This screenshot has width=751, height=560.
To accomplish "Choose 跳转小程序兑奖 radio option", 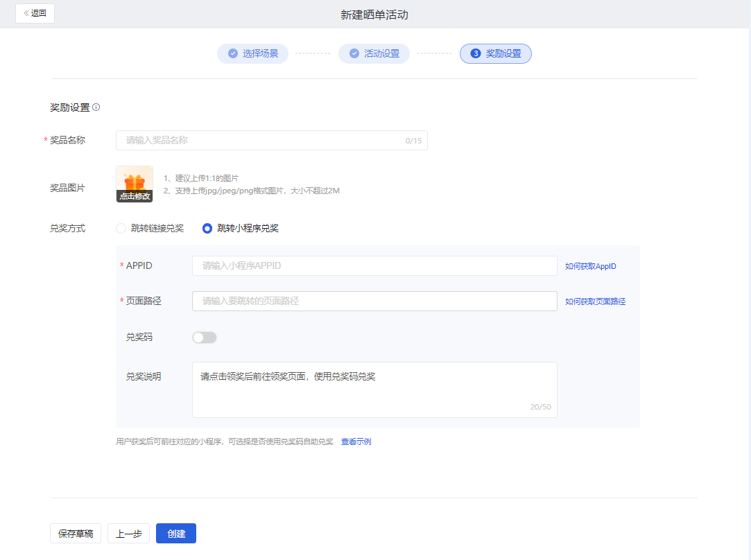I will [241, 228].
